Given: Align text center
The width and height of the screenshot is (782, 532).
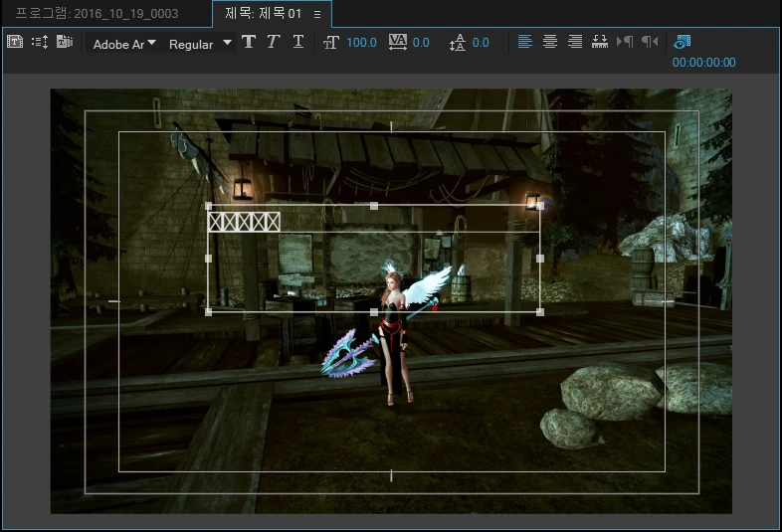Looking at the screenshot, I should click(550, 42).
